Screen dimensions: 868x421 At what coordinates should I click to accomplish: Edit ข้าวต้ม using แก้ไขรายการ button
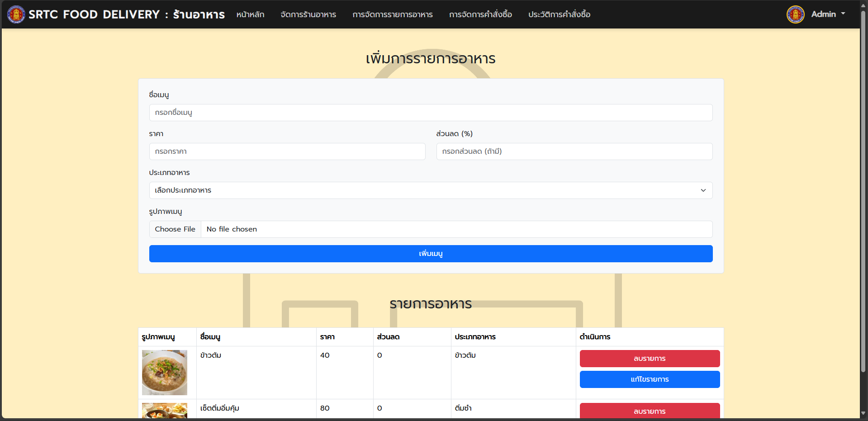(x=650, y=379)
